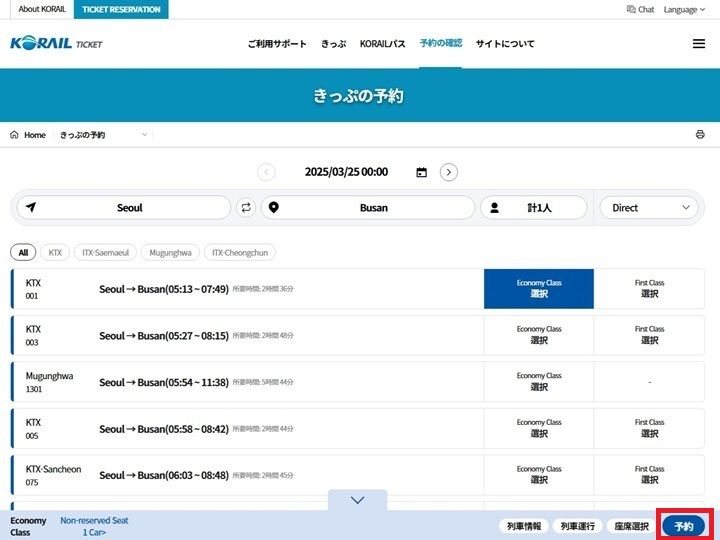Click the Home breadcrumb icon
Viewport: 720px width, 540px height.
point(14,135)
